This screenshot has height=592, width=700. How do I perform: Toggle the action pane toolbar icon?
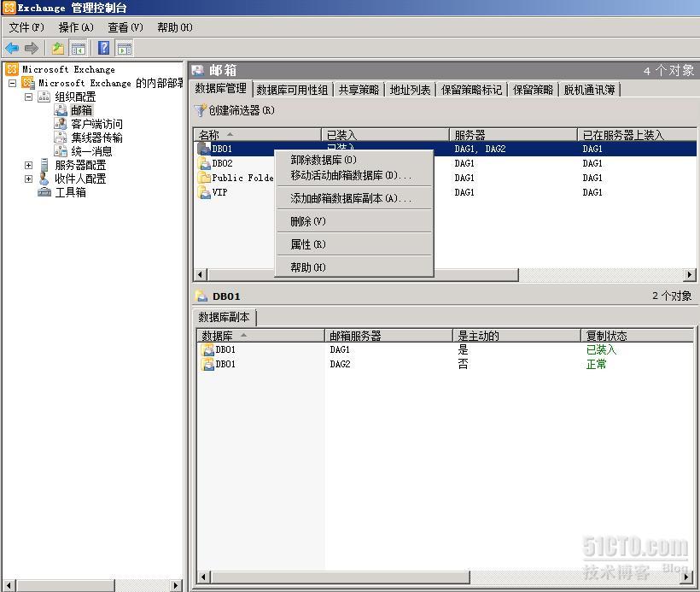point(125,48)
